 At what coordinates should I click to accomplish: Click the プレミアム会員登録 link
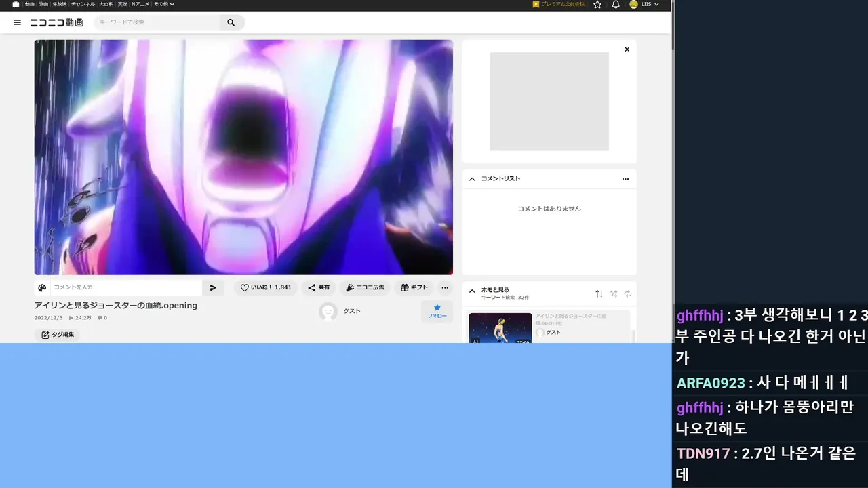coord(558,4)
